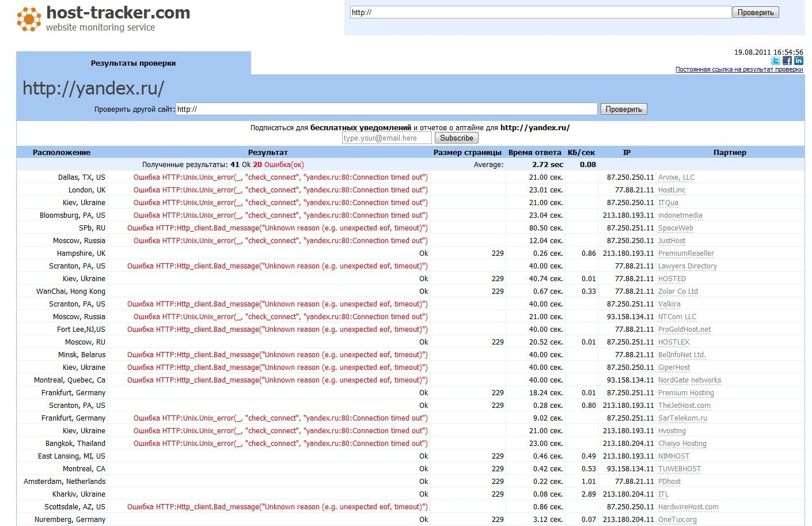Viewport: 812px width, 526px height.
Task: Click the 'Время ответа' column header
Action: [x=534, y=153]
